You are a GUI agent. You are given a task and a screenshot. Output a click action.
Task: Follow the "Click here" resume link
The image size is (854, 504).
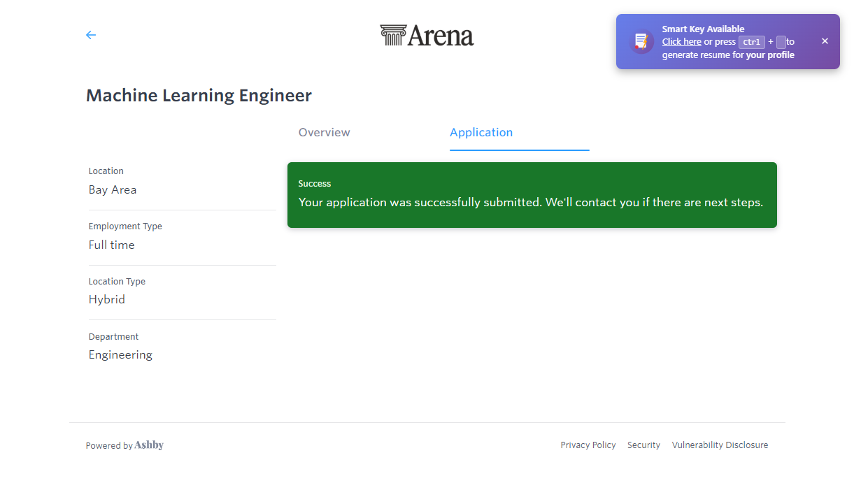point(681,42)
